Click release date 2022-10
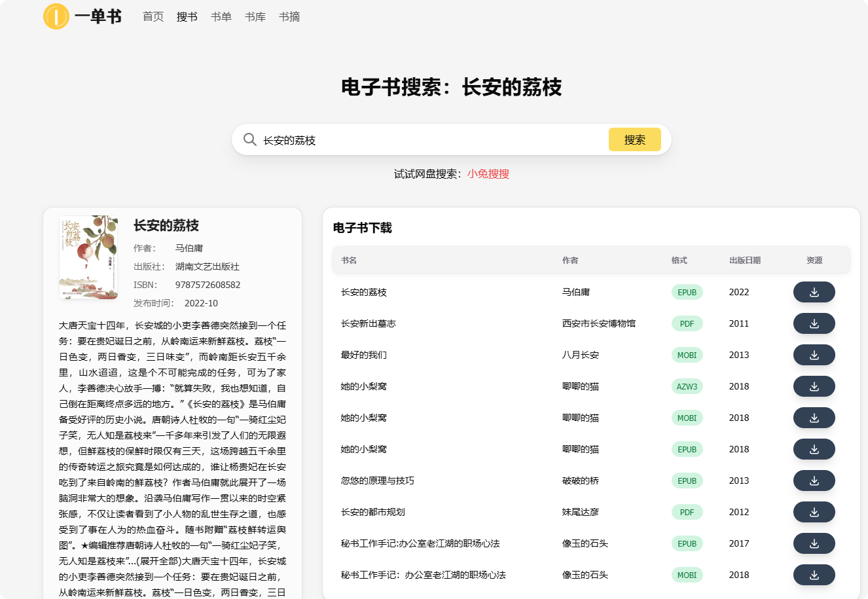 pyautogui.click(x=201, y=303)
